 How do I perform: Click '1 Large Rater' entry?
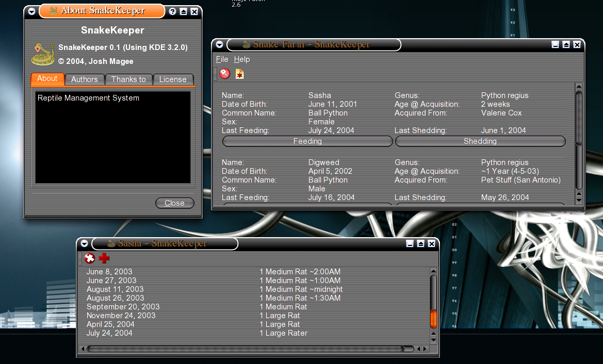[283, 333]
